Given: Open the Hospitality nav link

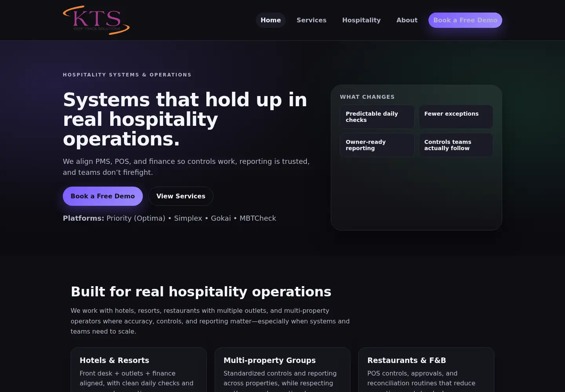Looking at the screenshot, I should coord(361,20).
